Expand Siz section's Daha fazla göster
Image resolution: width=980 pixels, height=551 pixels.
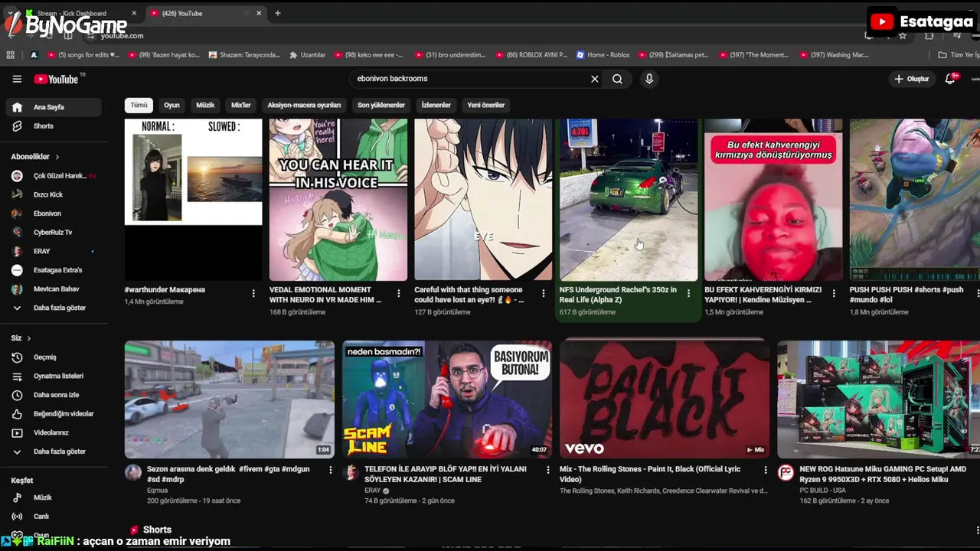click(x=53, y=452)
